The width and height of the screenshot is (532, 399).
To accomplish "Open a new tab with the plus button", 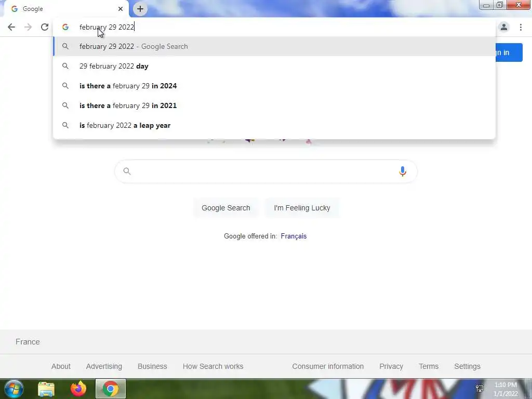I will [x=140, y=9].
